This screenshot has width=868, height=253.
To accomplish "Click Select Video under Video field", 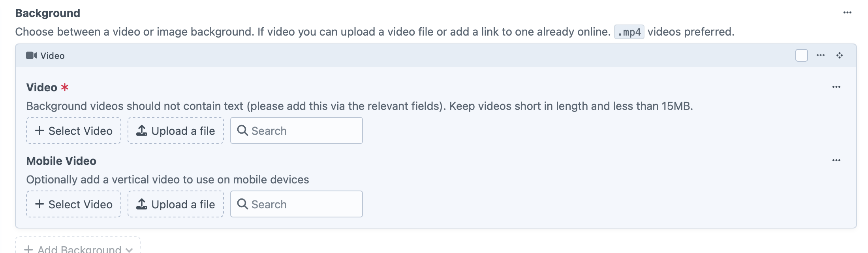I will (74, 130).
